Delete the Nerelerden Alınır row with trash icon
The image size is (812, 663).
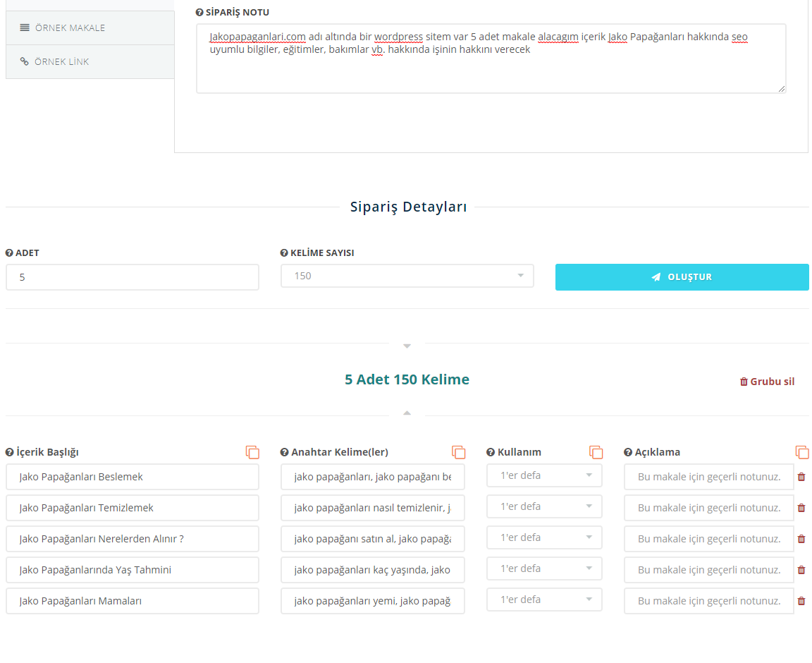pyautogui.click(x=801, y=539)
